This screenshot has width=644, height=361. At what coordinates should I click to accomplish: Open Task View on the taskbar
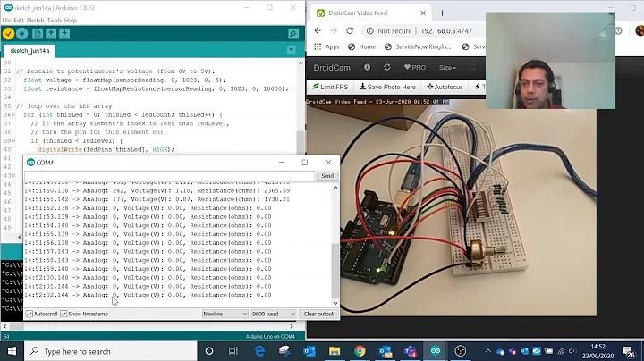click(x=233, y=351)
